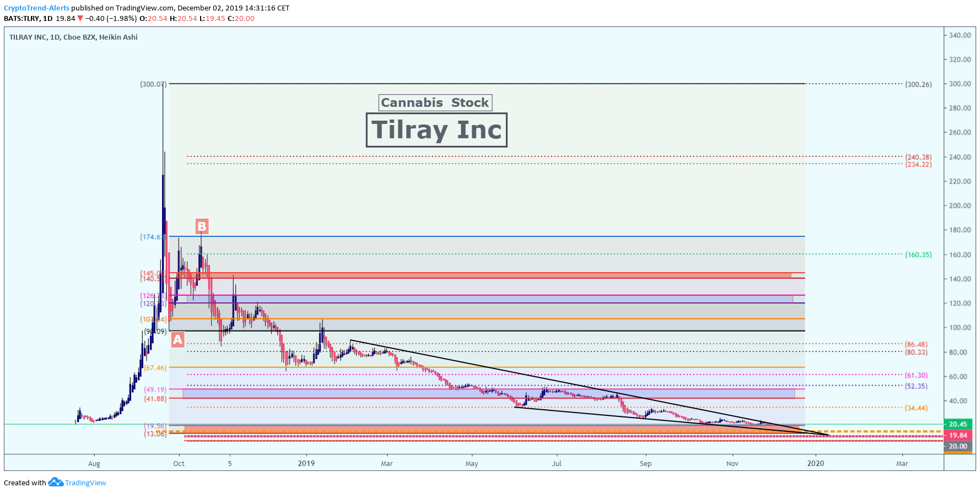The height and width of the screenshot is (493, 980).
Task: Click the (49.19) level label
Action: coord(155,389)
